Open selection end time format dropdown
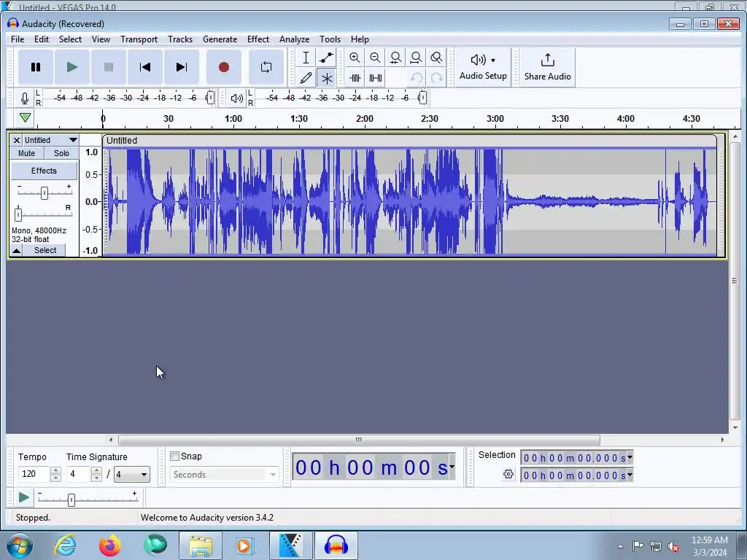The image size is (747, 560). coord(630,475)
